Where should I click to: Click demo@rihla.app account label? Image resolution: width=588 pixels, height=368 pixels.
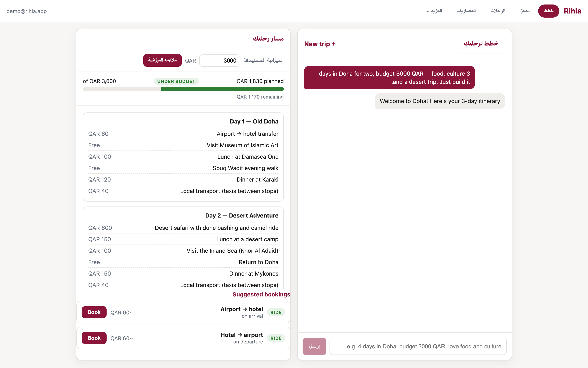pos(27,11)
